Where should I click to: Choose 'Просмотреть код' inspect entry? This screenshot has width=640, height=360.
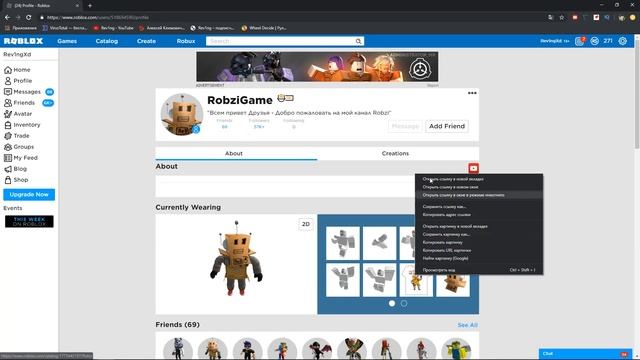point(479,270)
